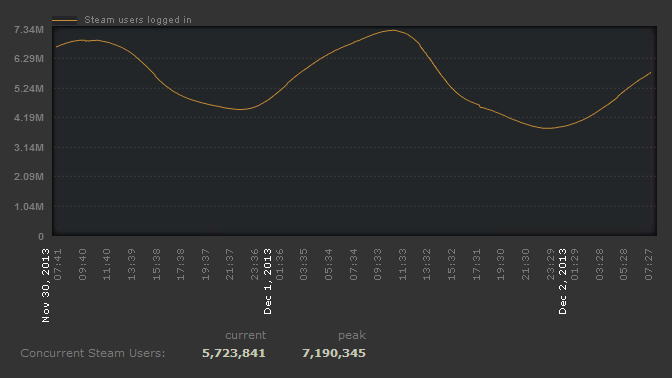Click the 'current' column header
This screenshot has width=672, height=378.
click(246, 335)
